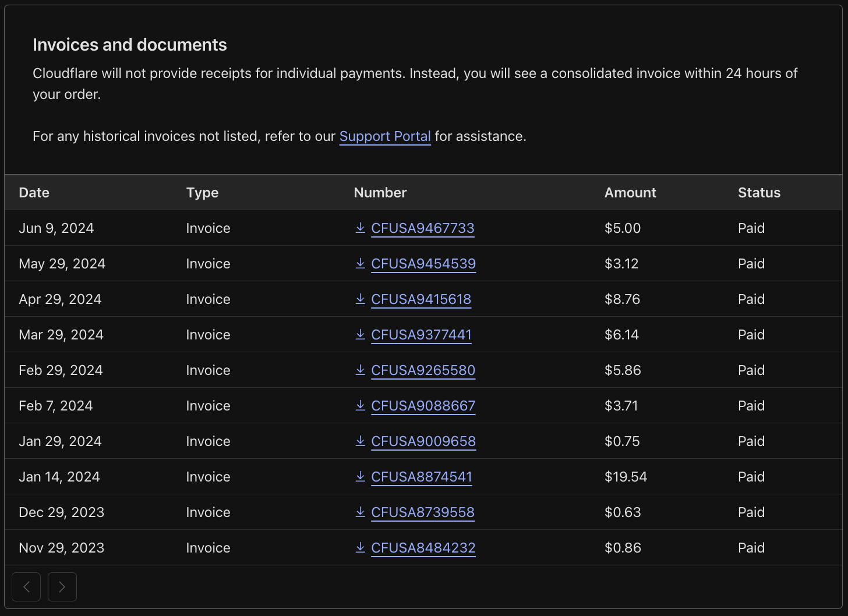This screenshot has height=616, width=848.
Task: Click the Type column header
Action: tap(202, 193)
